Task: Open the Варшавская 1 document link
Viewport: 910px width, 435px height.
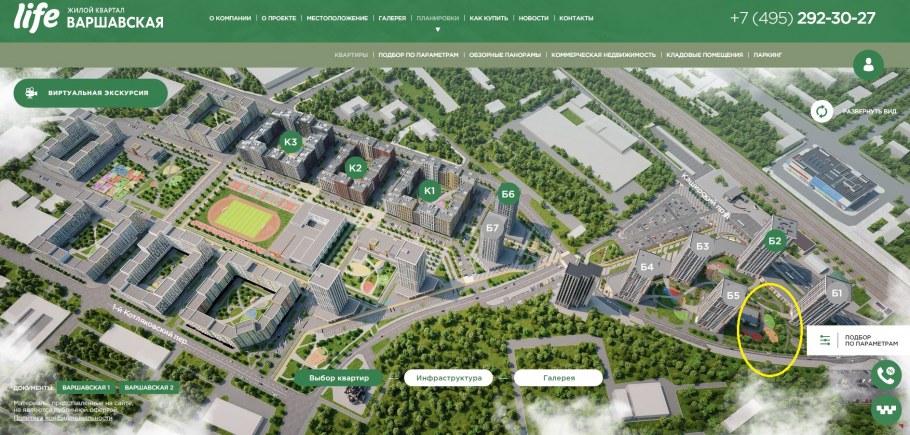Action: (86, 387)
